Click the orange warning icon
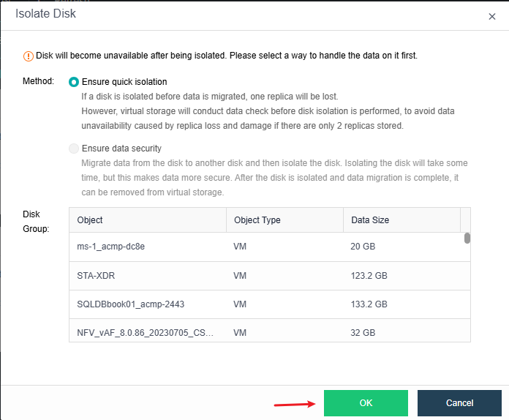509x420 pixels. tap(29, 56)
